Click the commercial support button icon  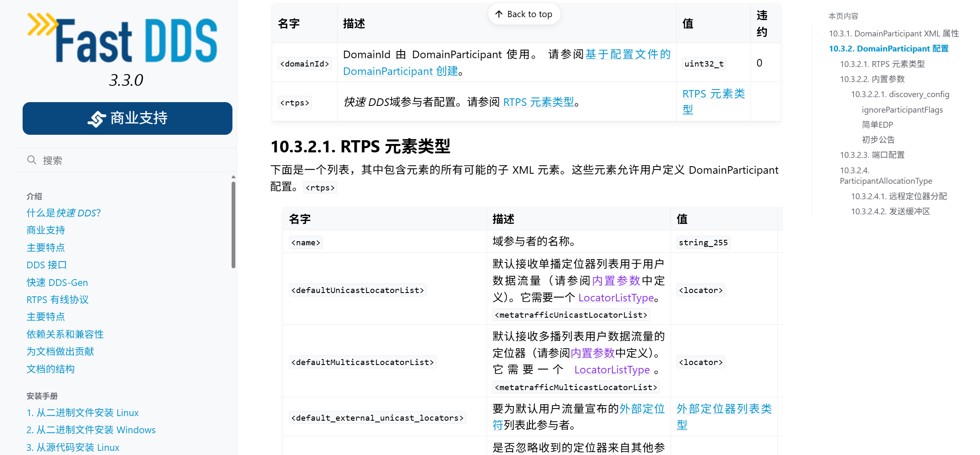(96, 119)
